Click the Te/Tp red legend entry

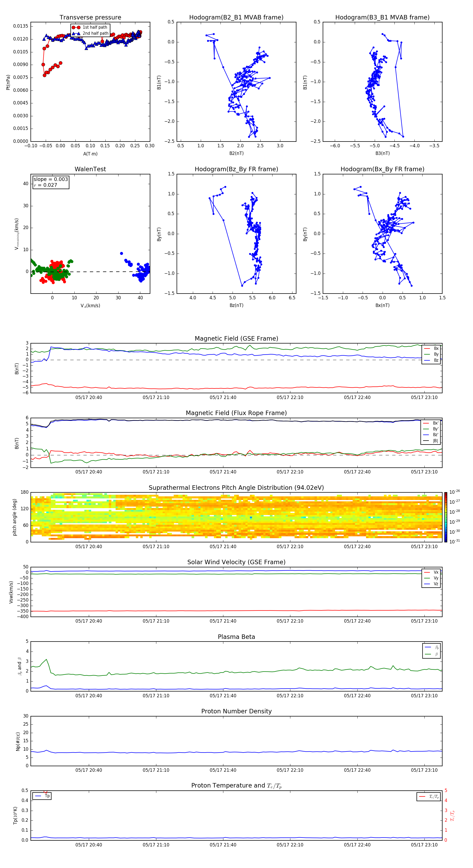(x=429, y=796)
